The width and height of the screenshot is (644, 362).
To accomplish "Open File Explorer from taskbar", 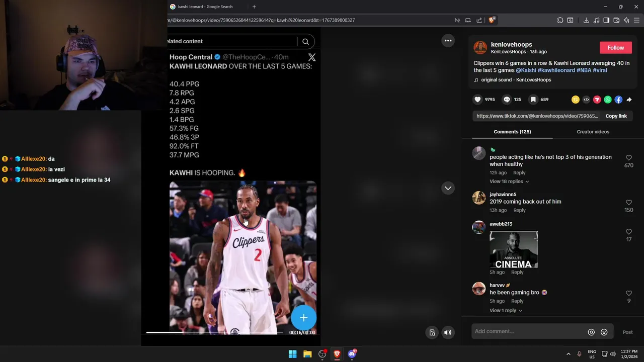I will (307, 354).
